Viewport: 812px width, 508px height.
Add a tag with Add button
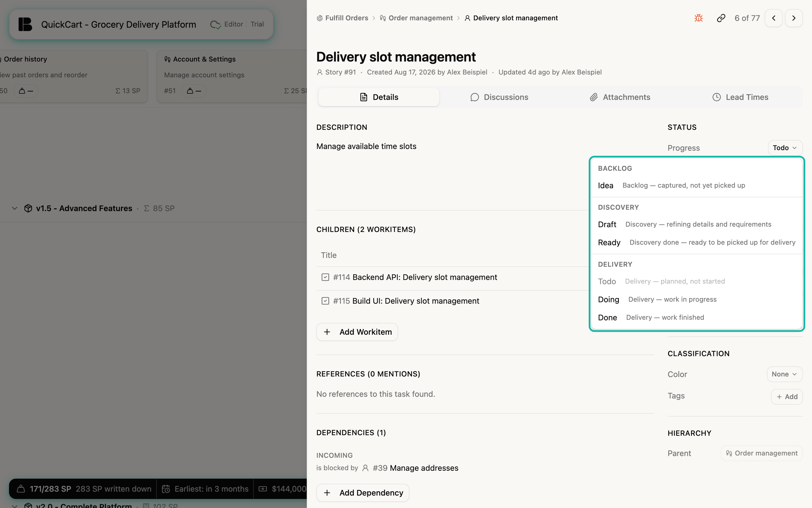[787, 397]
